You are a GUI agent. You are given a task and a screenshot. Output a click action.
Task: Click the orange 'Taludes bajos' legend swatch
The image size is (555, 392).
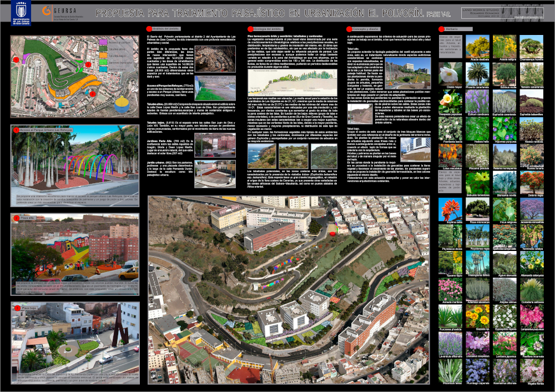[x=103, y=55]
